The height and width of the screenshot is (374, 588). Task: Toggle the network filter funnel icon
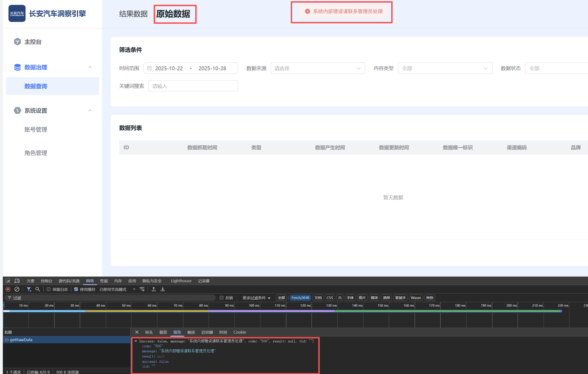point(29,289)
